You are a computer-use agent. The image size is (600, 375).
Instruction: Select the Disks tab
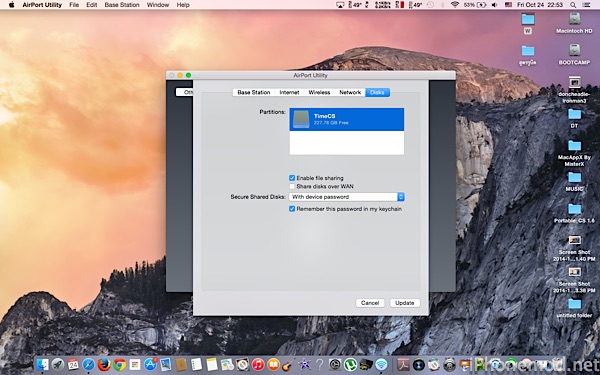(377, 92)
